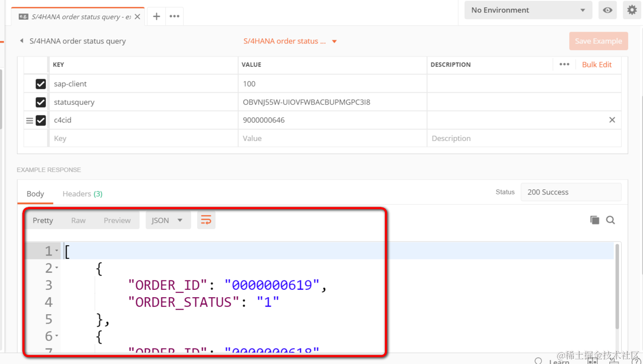Viewport: 643px width, 364px height.
Task: Collapse the JSON object at line 2
Action: click(x=57, y=268)
